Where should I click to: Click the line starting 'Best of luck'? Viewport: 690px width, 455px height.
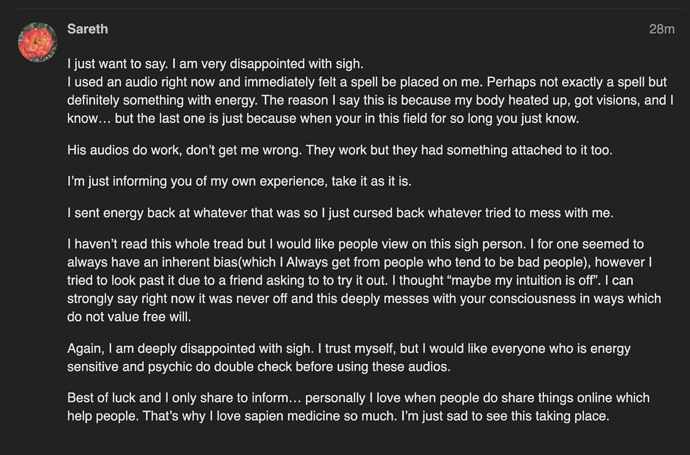click(x=358, y=398)
